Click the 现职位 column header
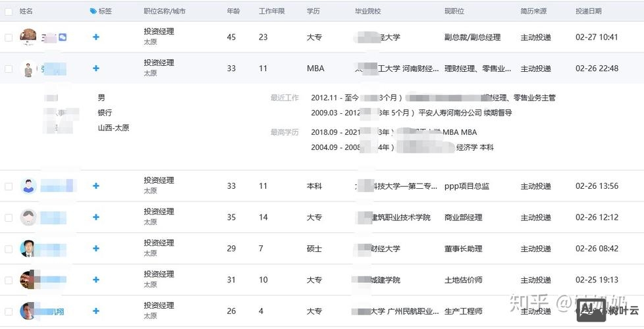This screenshot has width=644, height=329. click(x=454, y=11)
